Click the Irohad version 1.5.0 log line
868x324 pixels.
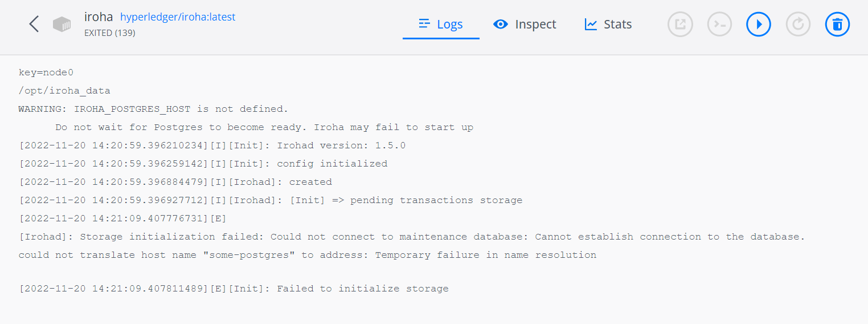(212, 145)
